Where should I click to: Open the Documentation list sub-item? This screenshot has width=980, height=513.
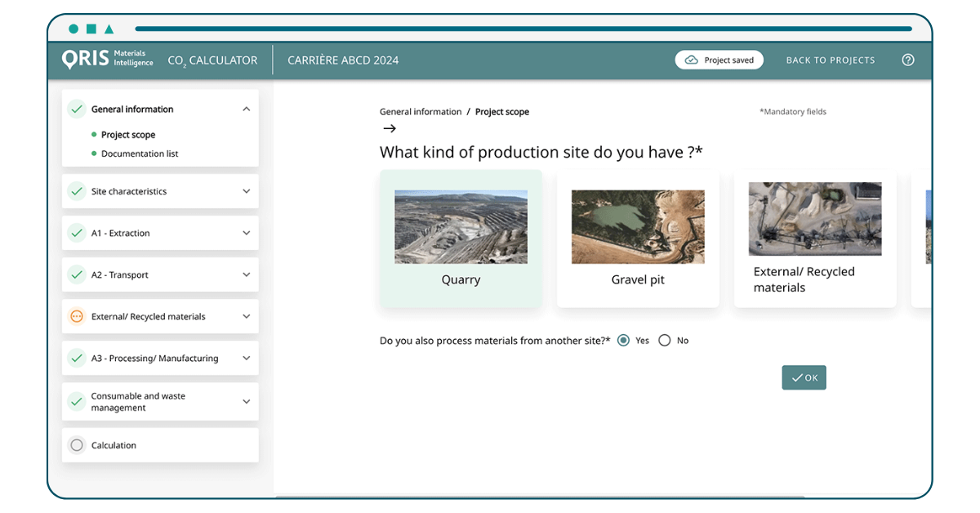click(x=140, y=154)
